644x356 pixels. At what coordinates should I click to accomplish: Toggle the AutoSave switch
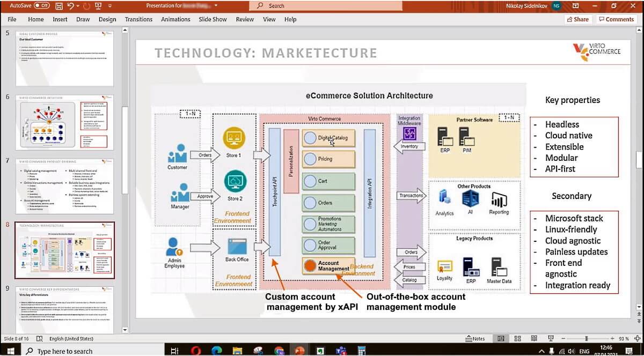point(41,6)
